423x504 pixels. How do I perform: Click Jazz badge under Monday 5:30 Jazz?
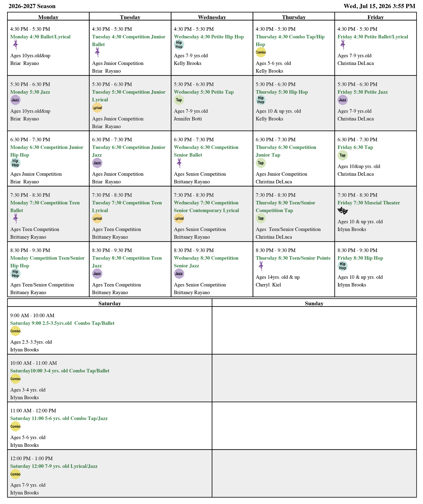15,100
